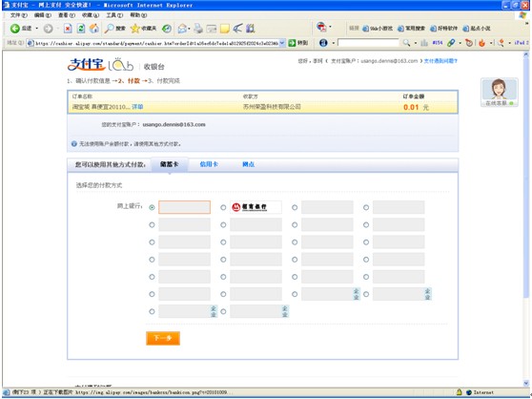Open the 详单 order details link
This screenshot has width=532, height=399.
pos(137,107)
